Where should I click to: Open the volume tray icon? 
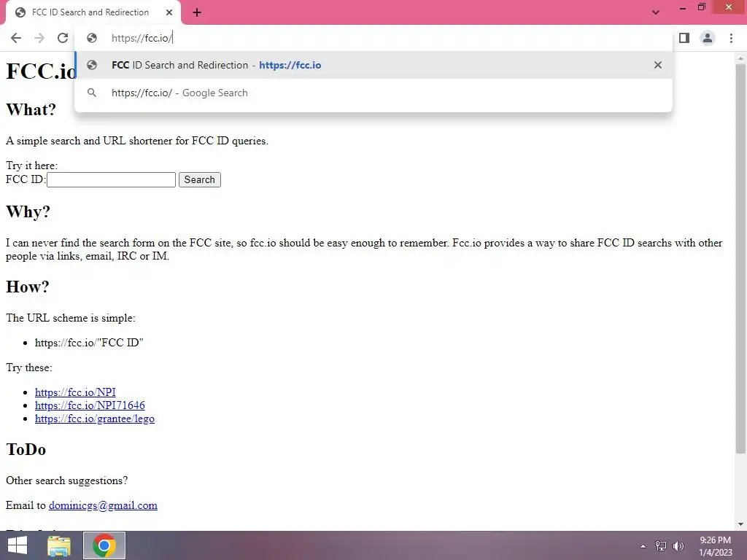[x=678, y=546]
